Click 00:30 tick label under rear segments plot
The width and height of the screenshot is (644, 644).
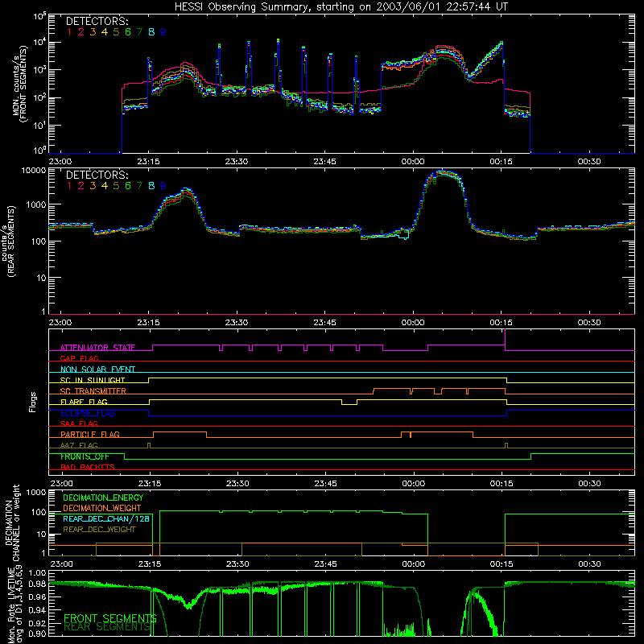tap(589, 323)
